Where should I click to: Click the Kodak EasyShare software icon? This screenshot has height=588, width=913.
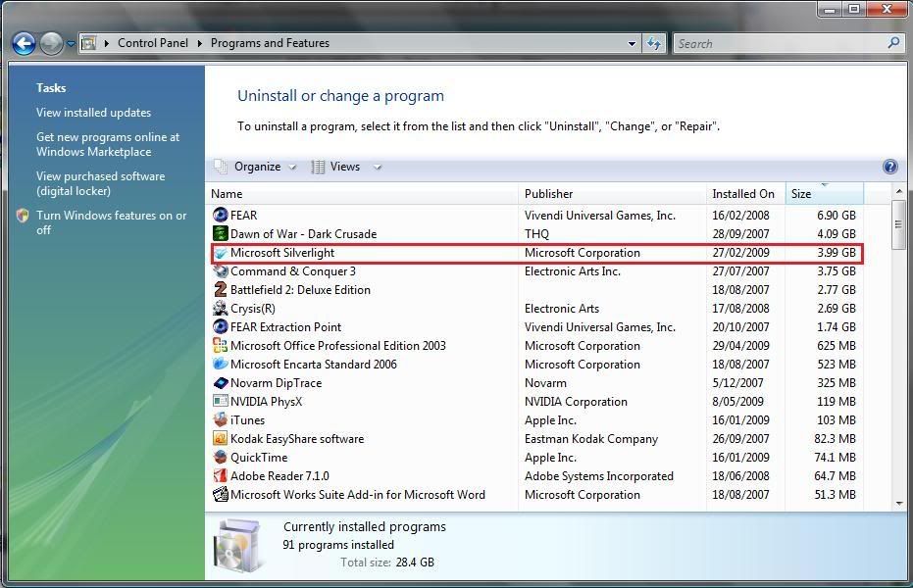coord(220,438)
